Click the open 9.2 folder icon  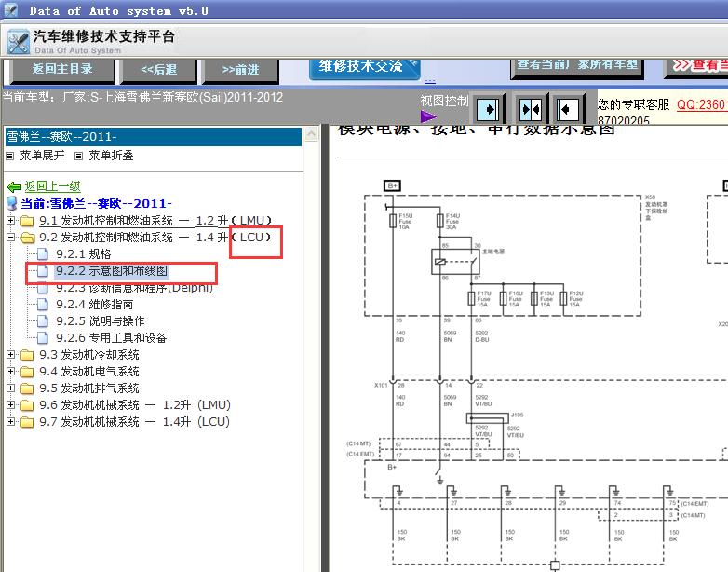click(27, 238)
